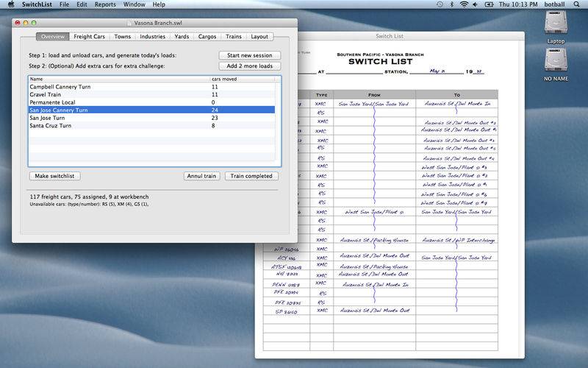The width and height of the screenshot is (588, 368).
Task: Click the freight cars summary status text
Action: pyautogui.click(x=89, y=197)
